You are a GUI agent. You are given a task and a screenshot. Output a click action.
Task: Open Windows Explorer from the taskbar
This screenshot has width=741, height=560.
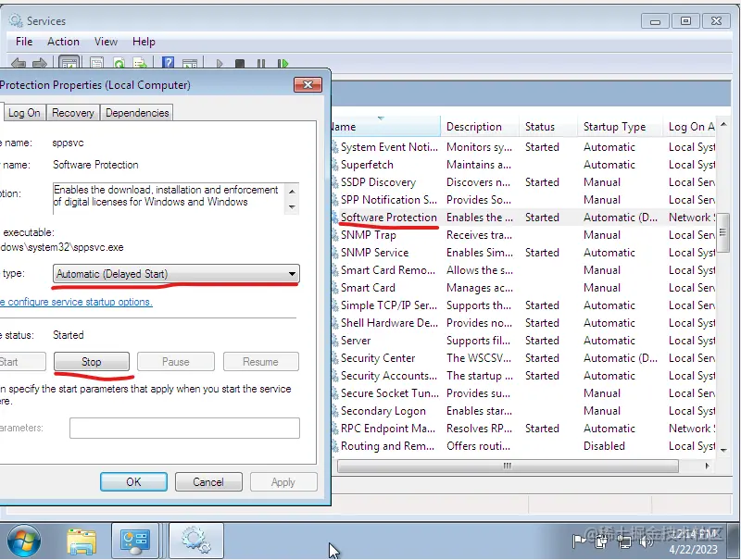point(82,541)
